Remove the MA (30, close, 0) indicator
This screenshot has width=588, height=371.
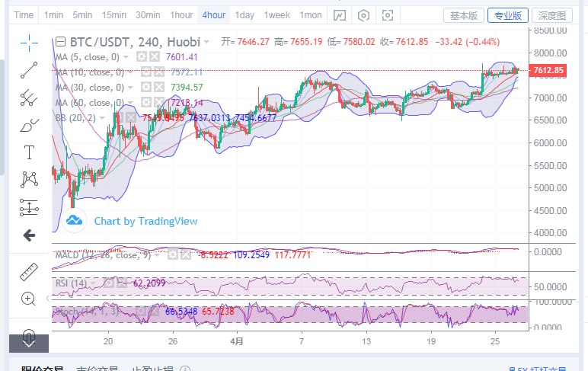(x=159, y=88)
